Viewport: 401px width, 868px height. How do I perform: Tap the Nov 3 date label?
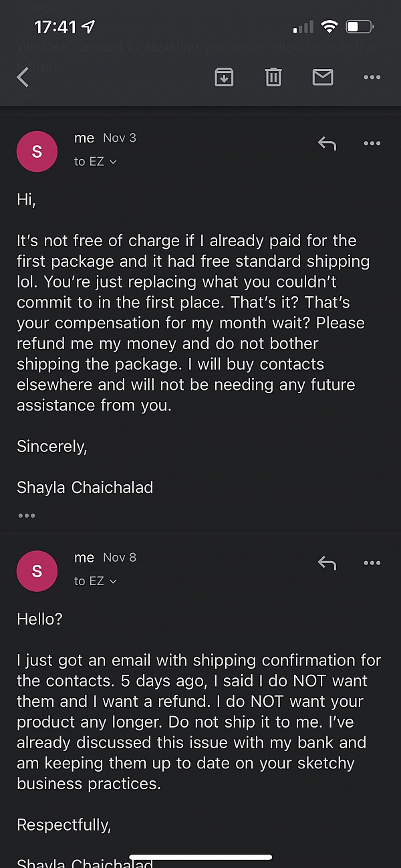[120, 138]
